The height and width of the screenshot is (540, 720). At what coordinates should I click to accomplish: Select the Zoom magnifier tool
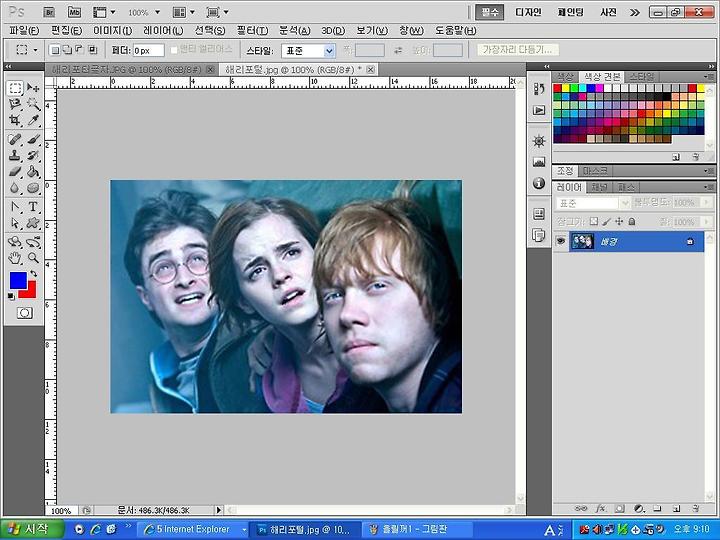point(33,258)
